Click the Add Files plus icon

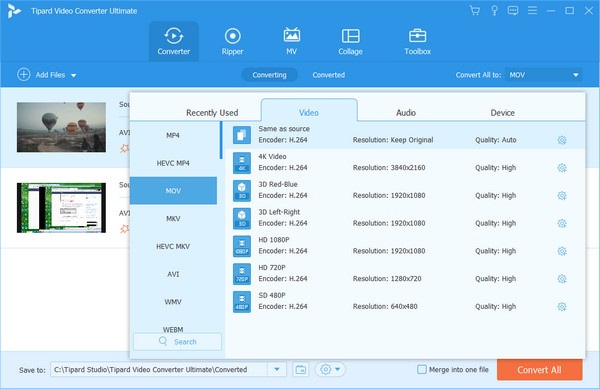[24, 75]
